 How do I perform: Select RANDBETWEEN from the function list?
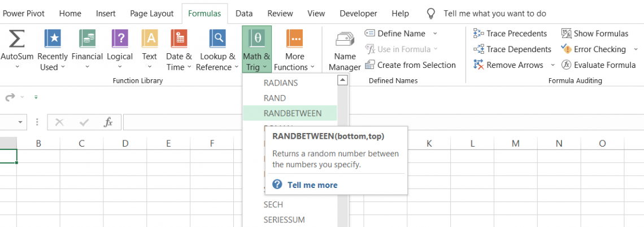click(x=292, y=113)
